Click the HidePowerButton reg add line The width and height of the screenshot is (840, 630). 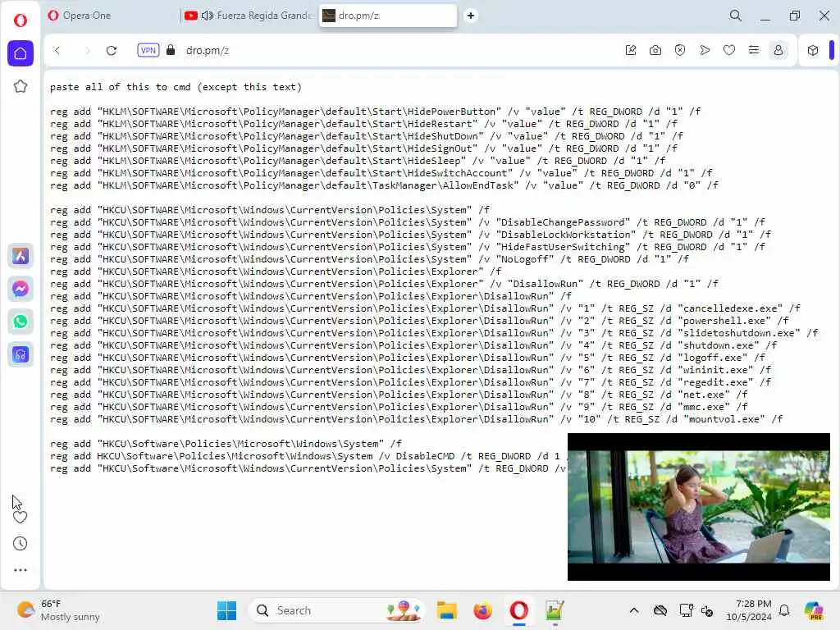pos(375,112)
